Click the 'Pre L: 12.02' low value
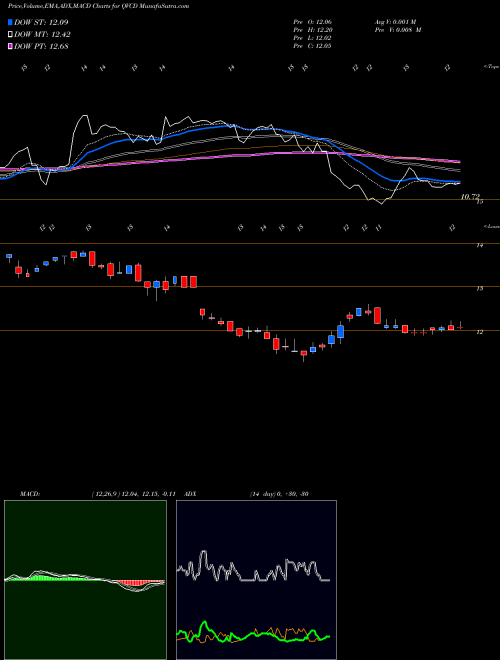The height and width of the screenshot is (660, 500). [x=312, y=38]
